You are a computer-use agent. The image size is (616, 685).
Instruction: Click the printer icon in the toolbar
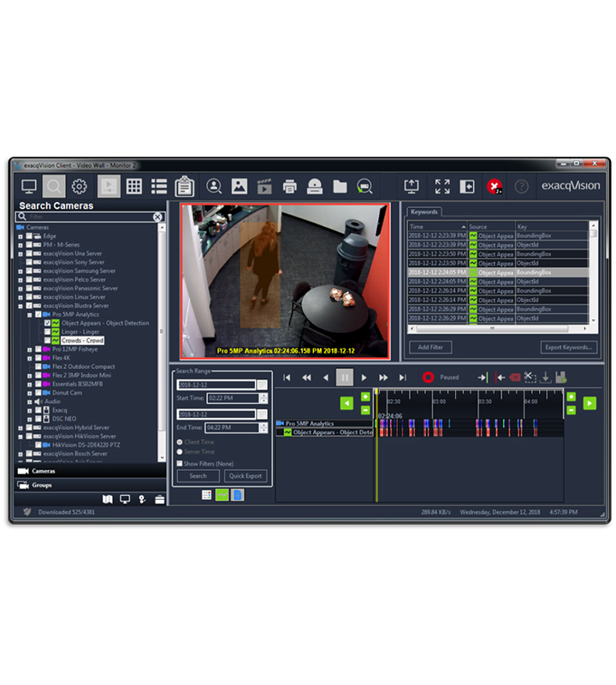pyautogui.click(x=289, y=186)
